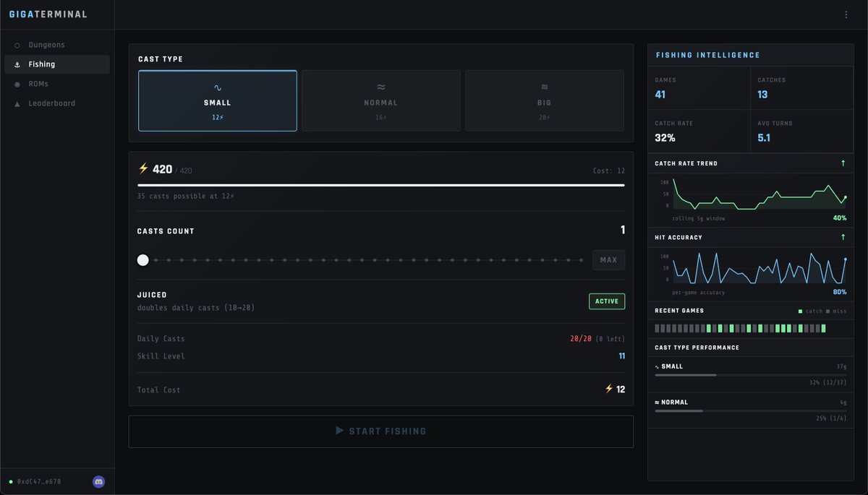Screen dimensions: 868x495
Task: Click the lightning energy icon beside 420
Action: tap(143, 168)
